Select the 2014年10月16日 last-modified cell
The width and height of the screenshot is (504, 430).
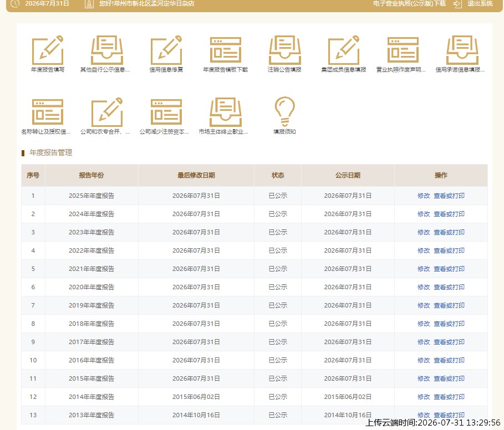(x=196, y=415)
